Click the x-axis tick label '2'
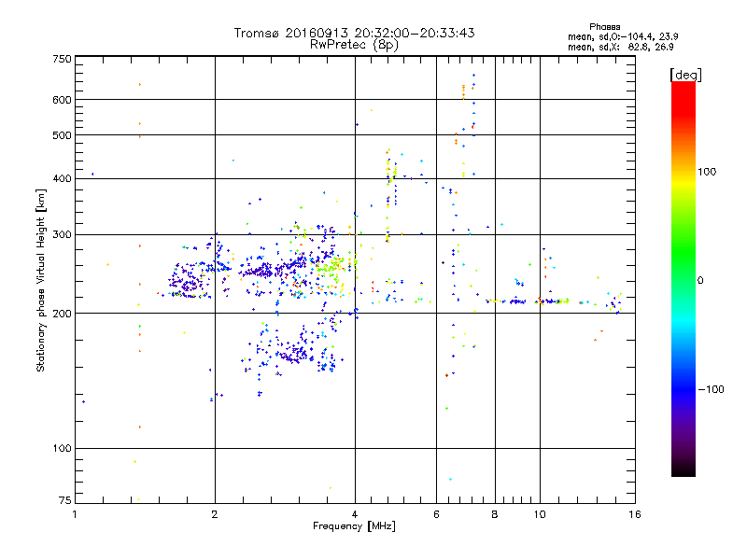Screen dimensions: 747x560 coord(215,514)
